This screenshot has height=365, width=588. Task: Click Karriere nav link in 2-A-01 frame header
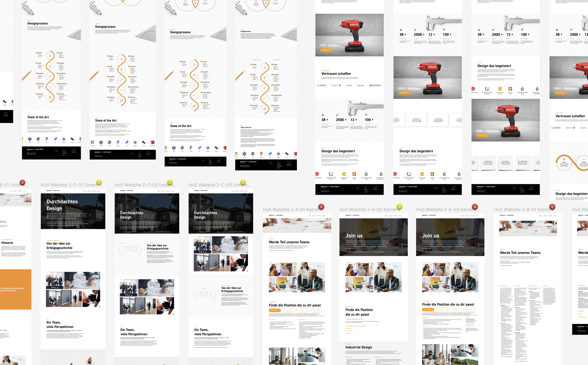[324, 216]
